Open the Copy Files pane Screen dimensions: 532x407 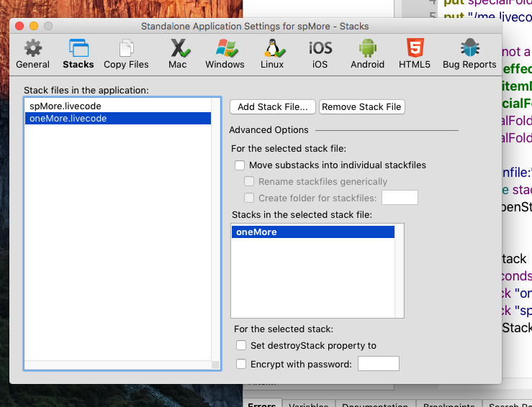126,54
